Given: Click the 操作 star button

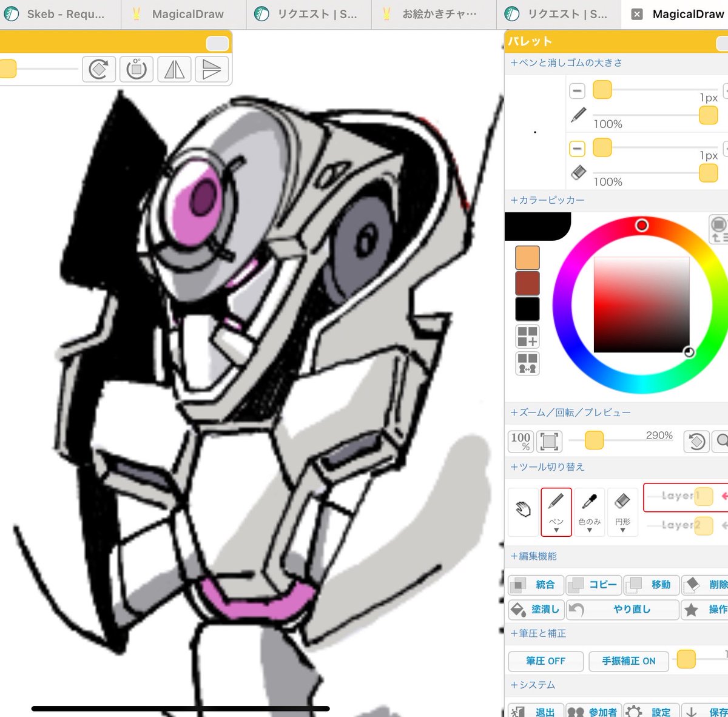Looking at the screenshot, I should pyautogui.click(x=705, y=609).
